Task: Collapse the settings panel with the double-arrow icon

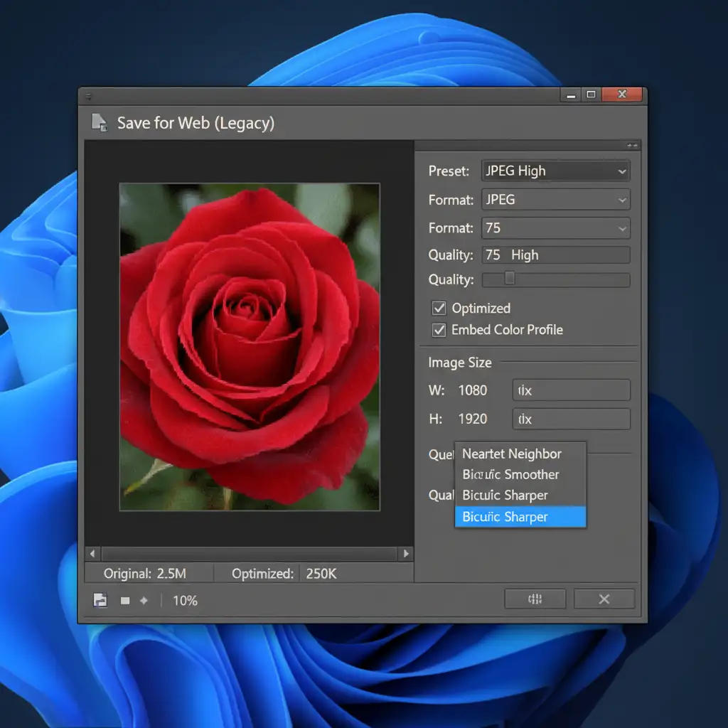Action: coord(632,145)
